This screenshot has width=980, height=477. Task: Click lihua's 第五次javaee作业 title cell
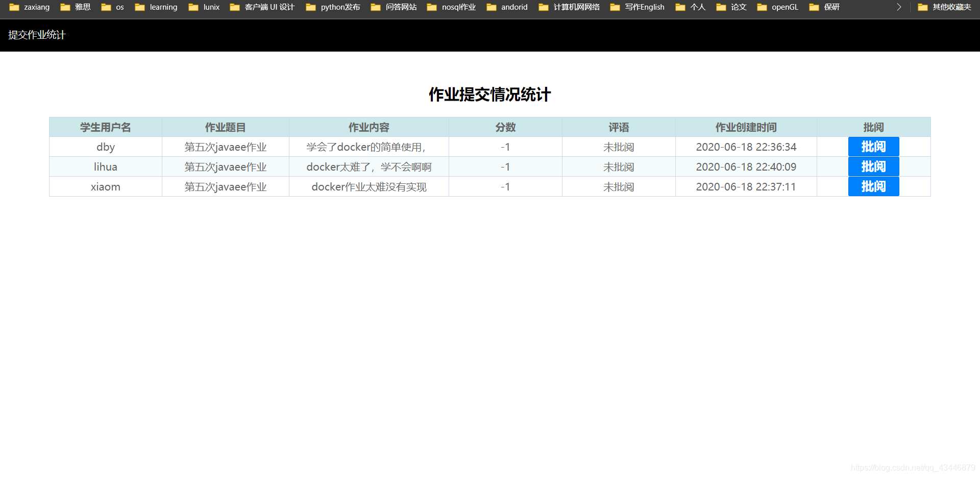coord(226,167)
